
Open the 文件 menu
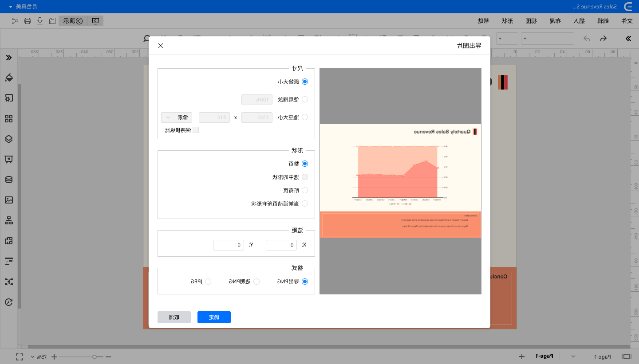(x=626, y=21)
